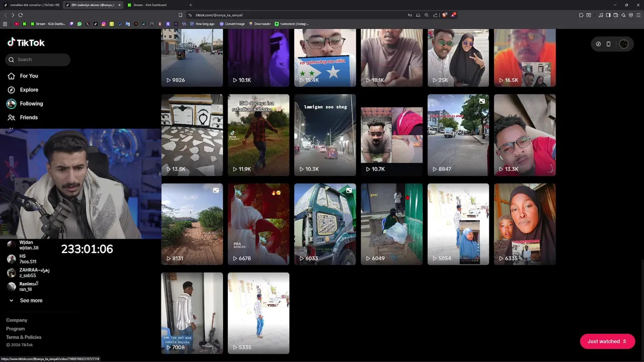Open the video with 16.5K views
This screenshot has width=644, height=362.
[x=525, y=57]
